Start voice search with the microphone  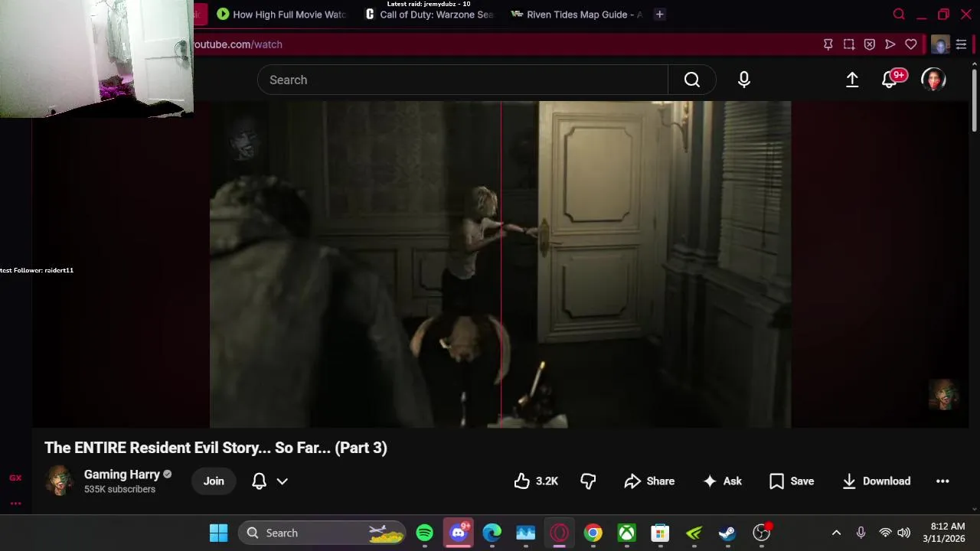pos(744,80)
